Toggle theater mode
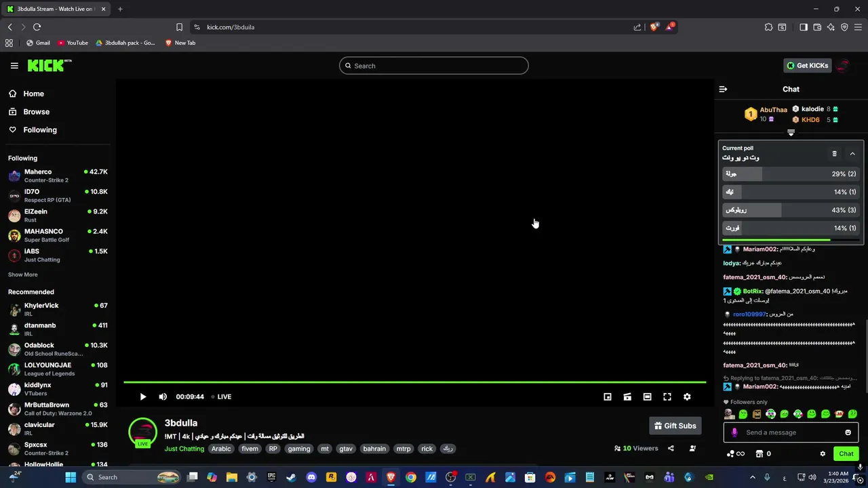 [647, 396]
